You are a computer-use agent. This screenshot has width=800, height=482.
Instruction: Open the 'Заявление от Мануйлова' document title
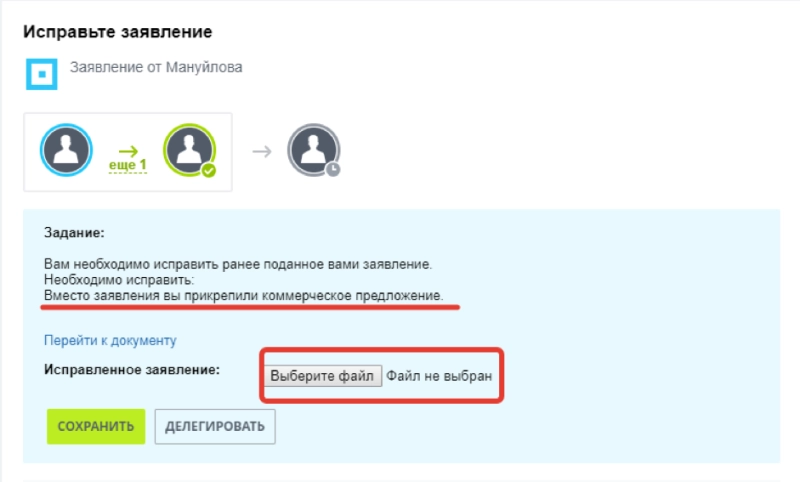coord(156,68)
